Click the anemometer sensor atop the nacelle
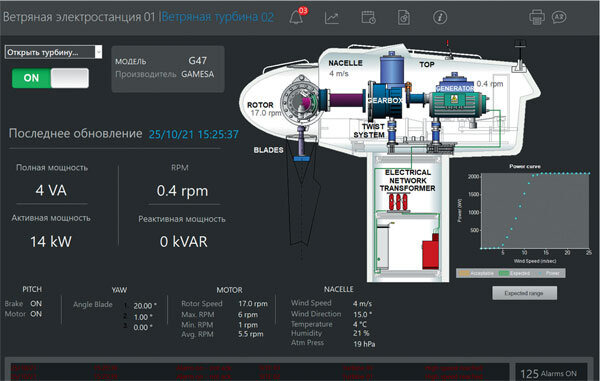The width and height of the screenshot is (600, 381). (519, 55)
